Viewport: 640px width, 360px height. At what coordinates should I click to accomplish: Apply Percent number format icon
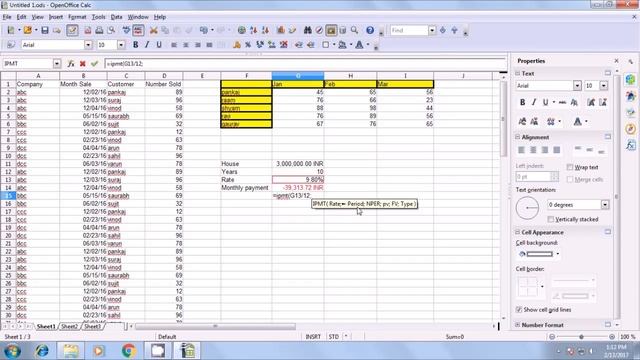click(248, 45)
